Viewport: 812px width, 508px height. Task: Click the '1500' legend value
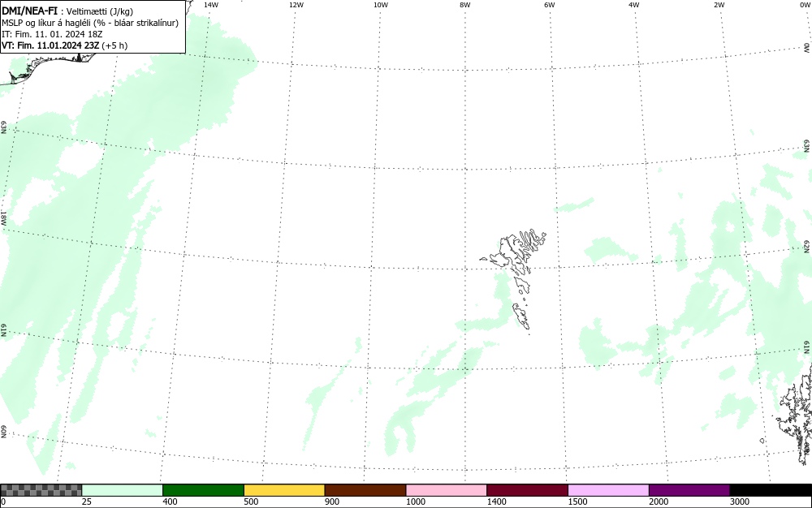tap(577, 502)
